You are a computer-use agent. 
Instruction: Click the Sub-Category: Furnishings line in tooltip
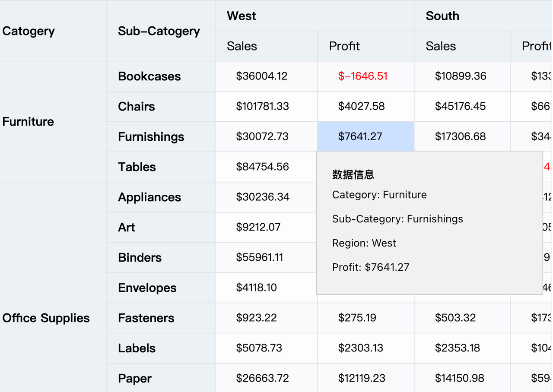click(397, 219)
